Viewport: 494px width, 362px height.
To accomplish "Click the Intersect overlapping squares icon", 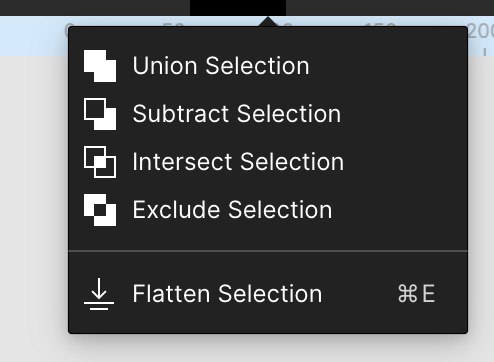I will (x=100, y=162).
